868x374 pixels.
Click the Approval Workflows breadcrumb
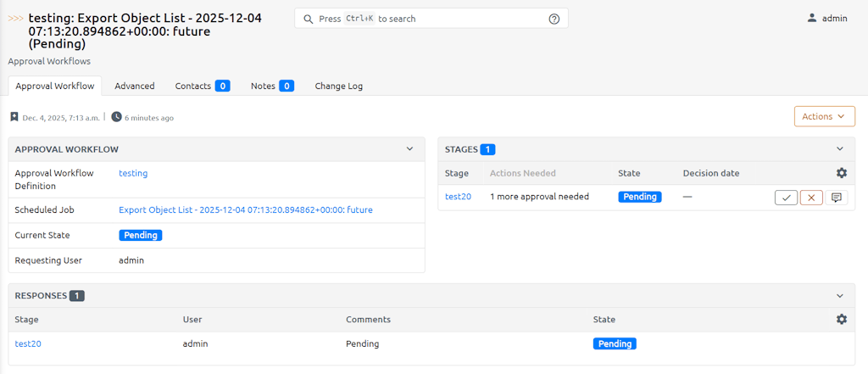(x=49, y=61)
